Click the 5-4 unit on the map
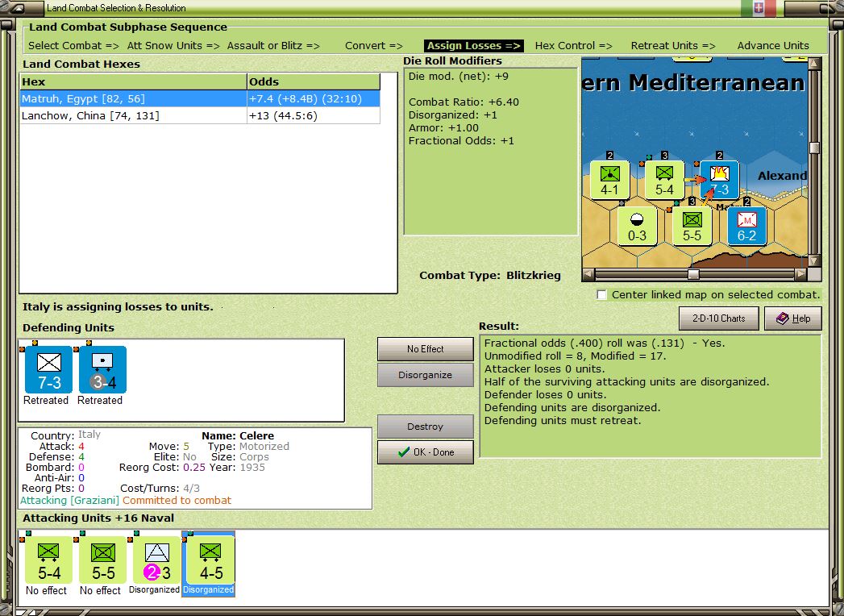The height and width of the screenshot is (616, 844). (x=664, y=180)
